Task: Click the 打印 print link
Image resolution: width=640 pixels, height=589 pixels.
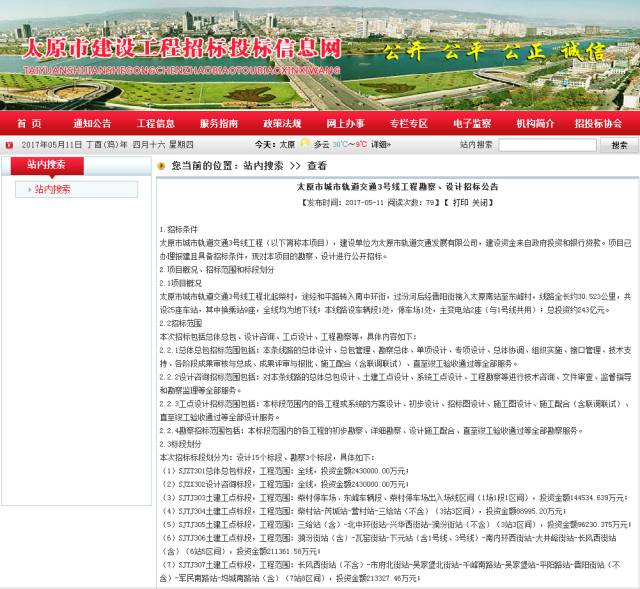Action: pos(460,202)
